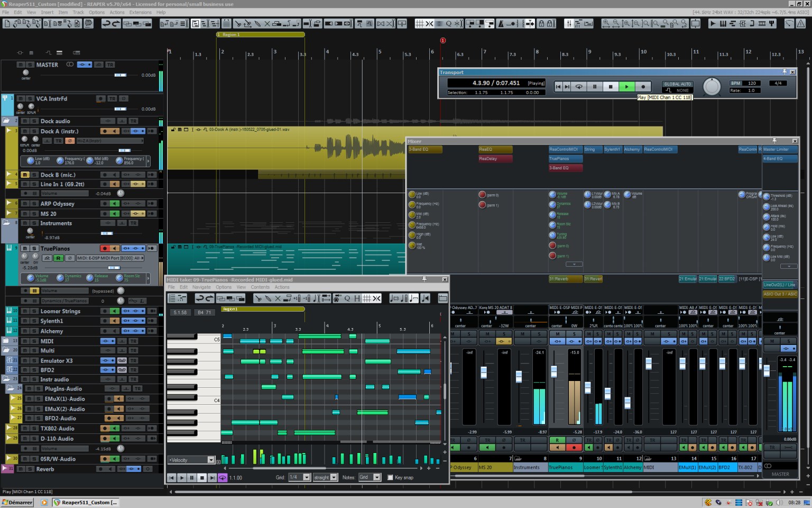The height and width of the screenshot is (508, 812).
Task: Mute the Dock B (mic.) track
Action: click(24, 175)
